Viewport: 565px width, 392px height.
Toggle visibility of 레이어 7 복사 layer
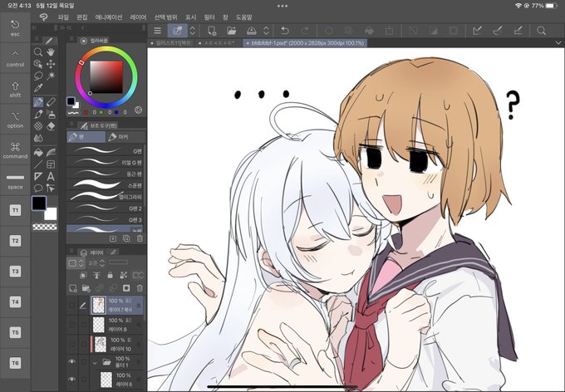coord(71,306)
